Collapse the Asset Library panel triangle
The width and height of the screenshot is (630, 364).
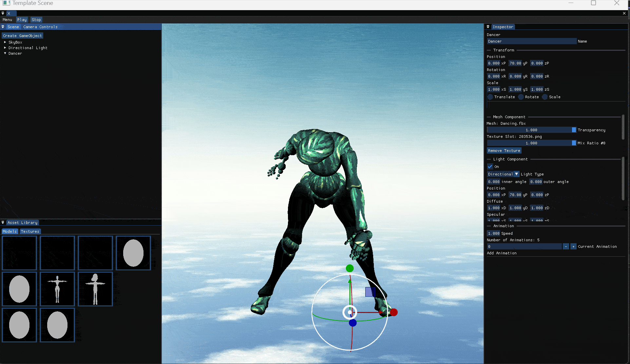click(x=3, y=223)
